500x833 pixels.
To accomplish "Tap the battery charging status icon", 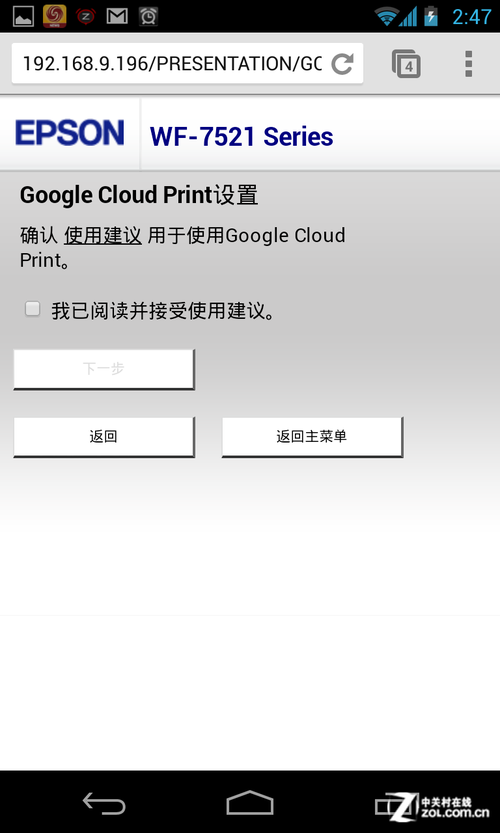I will click(430, 16).
